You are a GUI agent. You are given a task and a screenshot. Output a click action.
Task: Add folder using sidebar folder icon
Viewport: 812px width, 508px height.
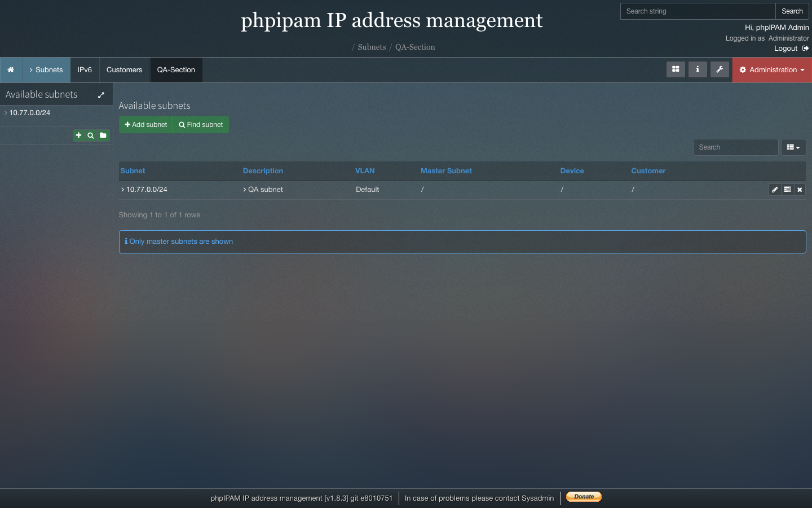pos(103,135)
